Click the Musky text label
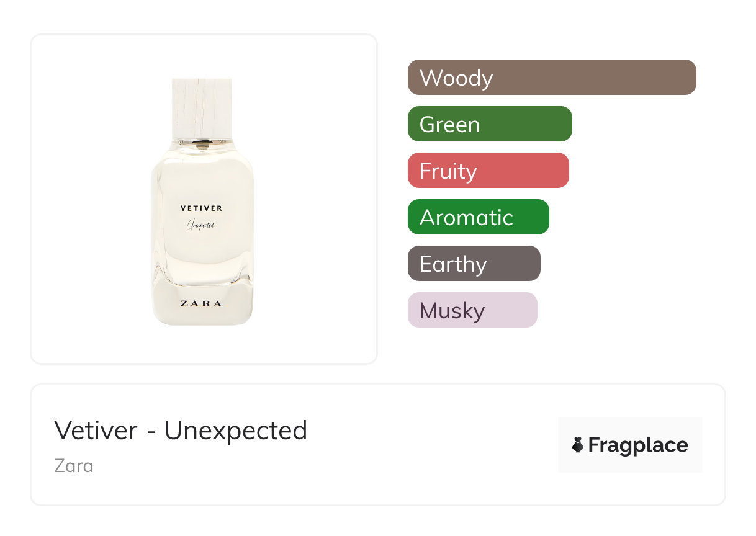The height and width of the screenshot is (536, 756). [x=452, y=311]
